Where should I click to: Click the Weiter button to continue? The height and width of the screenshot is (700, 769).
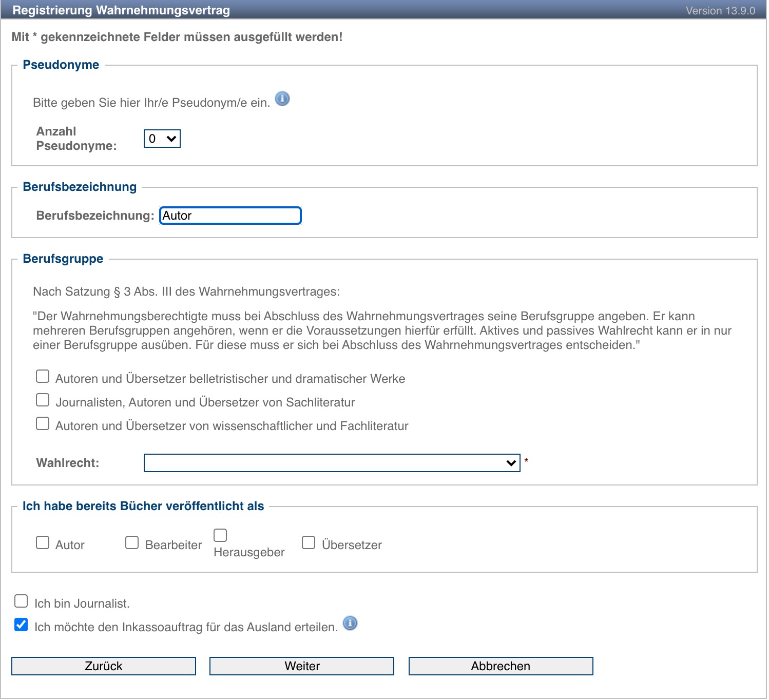pyautogui.click(x=302, y=666)
